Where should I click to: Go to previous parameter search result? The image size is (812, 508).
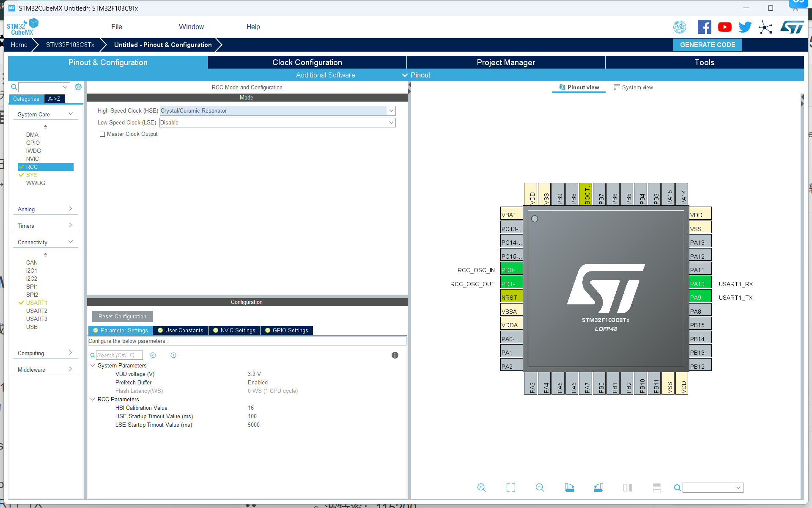(x=153, y=355)
